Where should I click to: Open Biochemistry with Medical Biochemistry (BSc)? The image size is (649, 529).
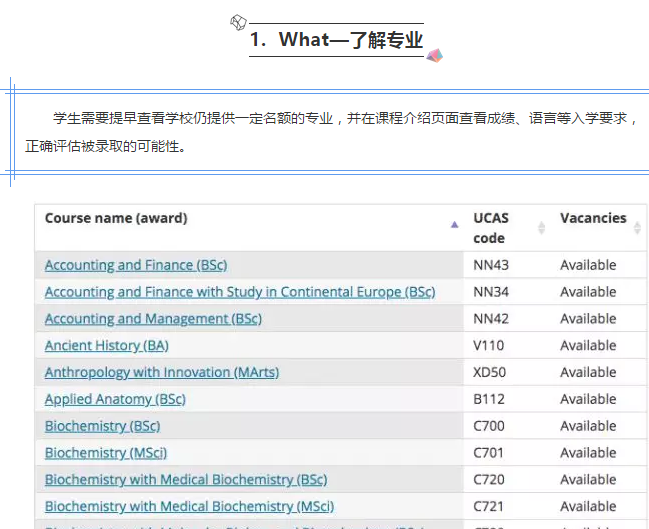pos(186,480)
